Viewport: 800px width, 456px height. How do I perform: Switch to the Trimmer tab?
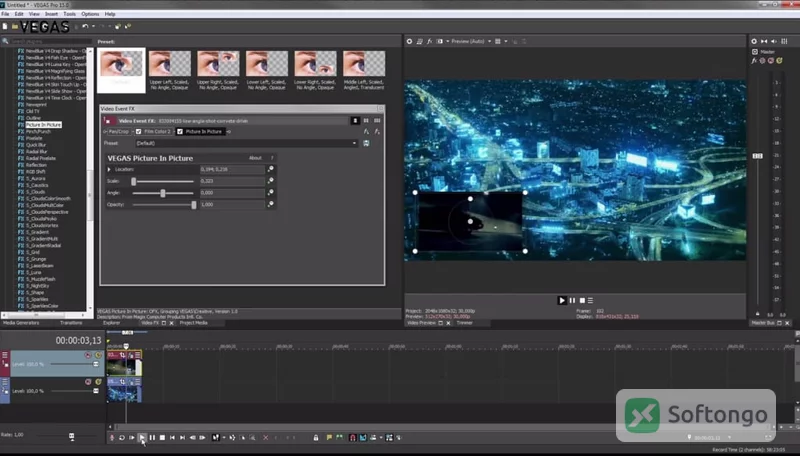pos(464,323)
